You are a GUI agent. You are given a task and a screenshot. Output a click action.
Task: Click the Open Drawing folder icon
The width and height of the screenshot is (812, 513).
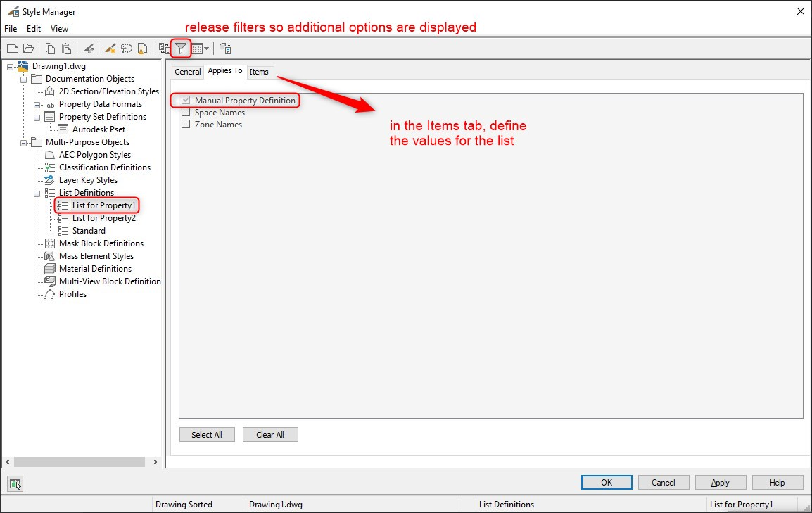(29, 49)
